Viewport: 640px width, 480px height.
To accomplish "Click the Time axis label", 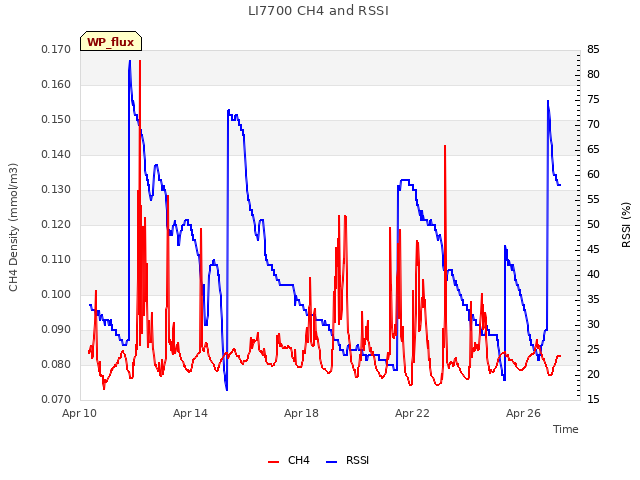I will tap(565, 429).
